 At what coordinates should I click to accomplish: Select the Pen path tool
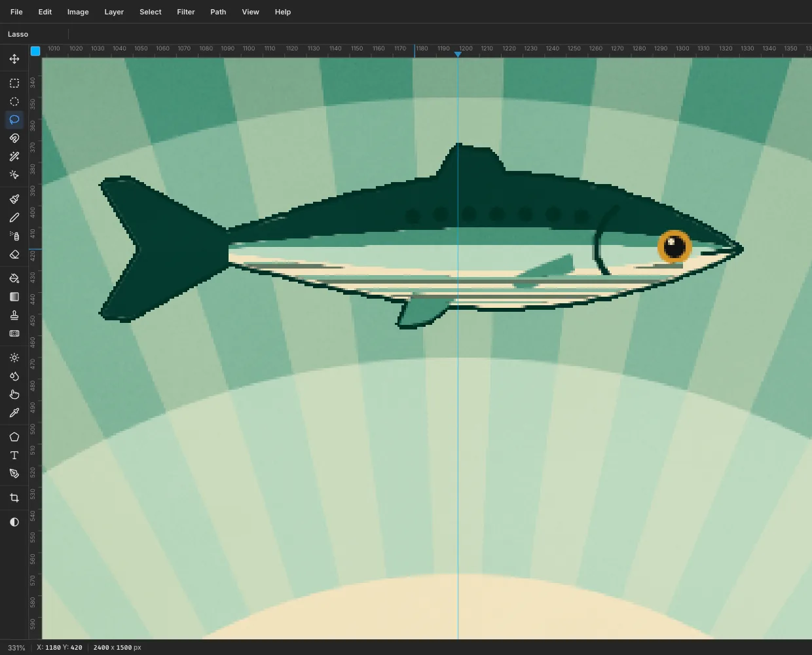coord(14,474)
